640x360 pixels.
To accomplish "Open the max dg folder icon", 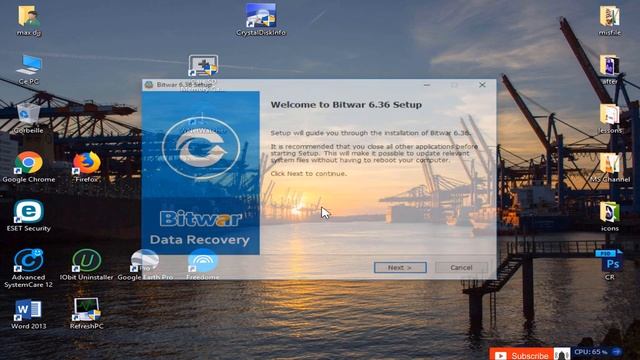I will pyautogui.click(x=29, y=20).
